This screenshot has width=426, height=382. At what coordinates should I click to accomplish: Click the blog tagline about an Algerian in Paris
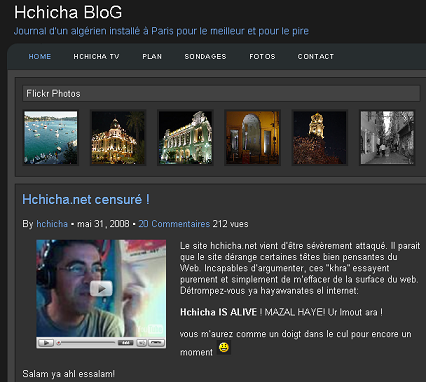(161, 31)
